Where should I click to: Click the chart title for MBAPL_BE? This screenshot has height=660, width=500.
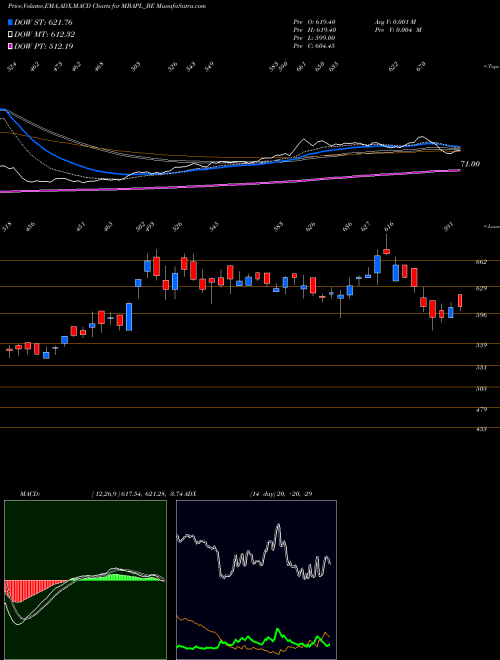(x=106, y=6)
